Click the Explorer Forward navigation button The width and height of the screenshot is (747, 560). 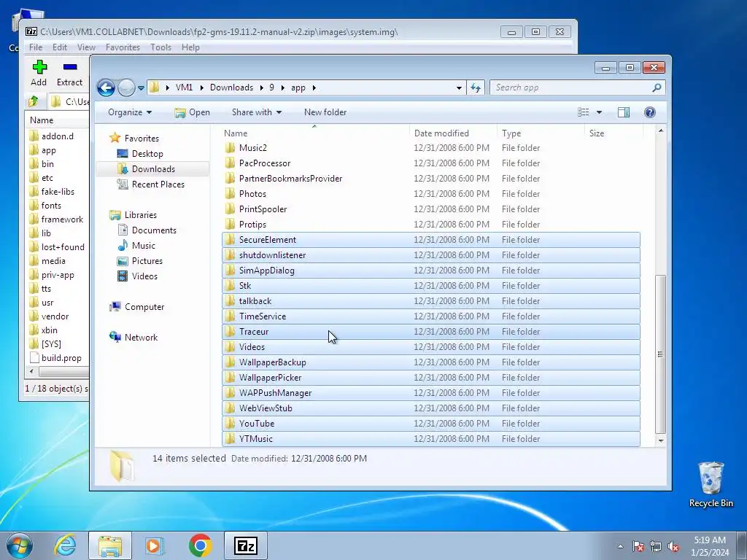coord(126,87)
